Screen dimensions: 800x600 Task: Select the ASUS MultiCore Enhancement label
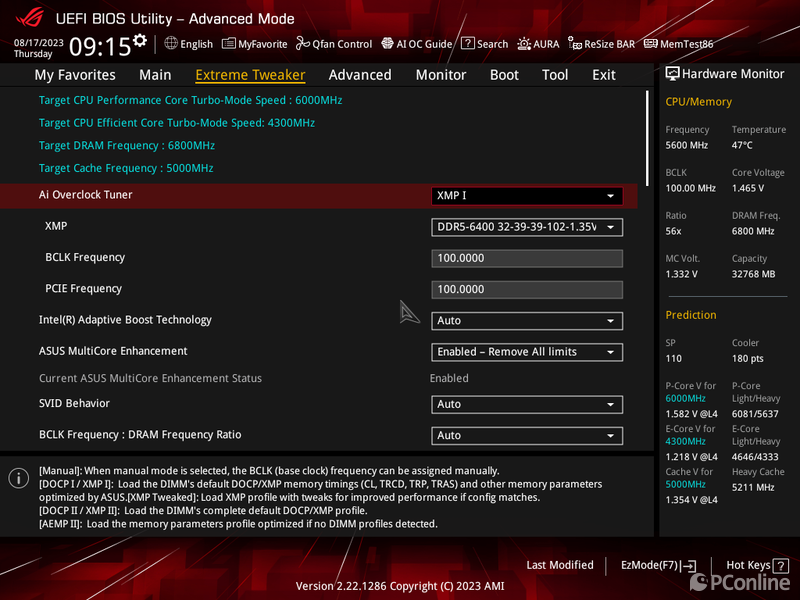(x=113, y=351)
